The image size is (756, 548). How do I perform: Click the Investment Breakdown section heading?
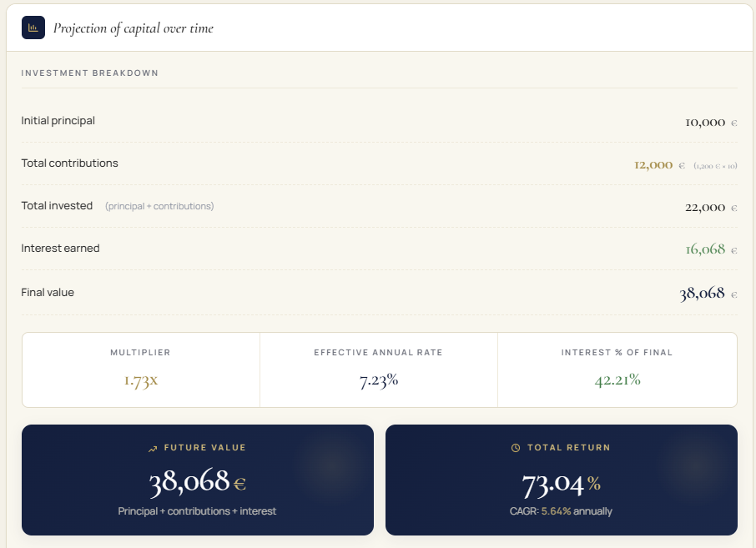pyautogui.click(x=90, y=73)
